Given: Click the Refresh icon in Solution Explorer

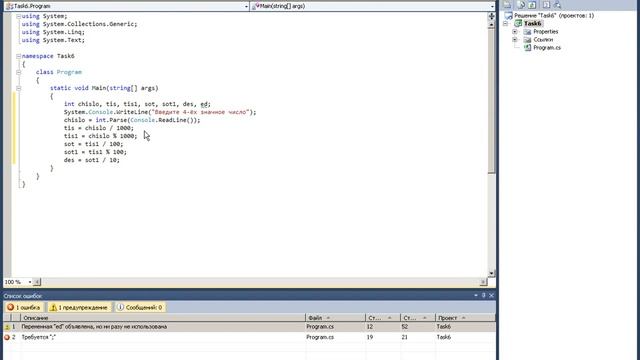Looking at the screenshot, I should tap(532, 5).
